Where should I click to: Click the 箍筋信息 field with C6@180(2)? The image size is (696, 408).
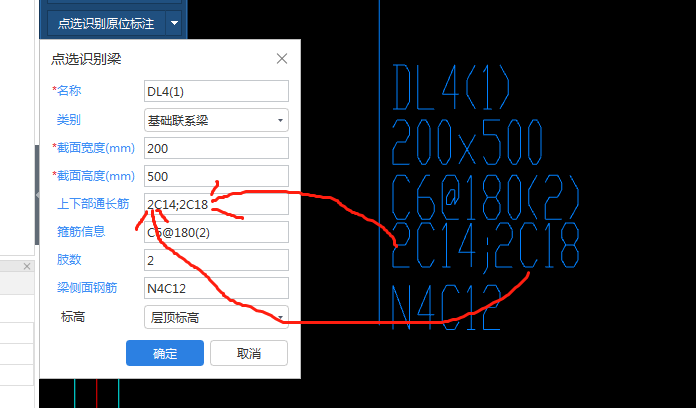pos(216,232)
